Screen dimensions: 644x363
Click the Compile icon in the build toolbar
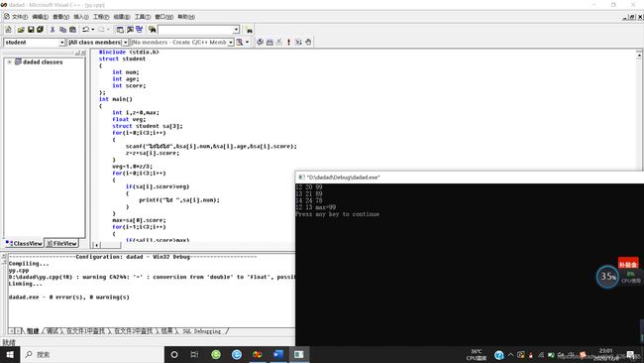pyautogui.click(x=260, y=42)
